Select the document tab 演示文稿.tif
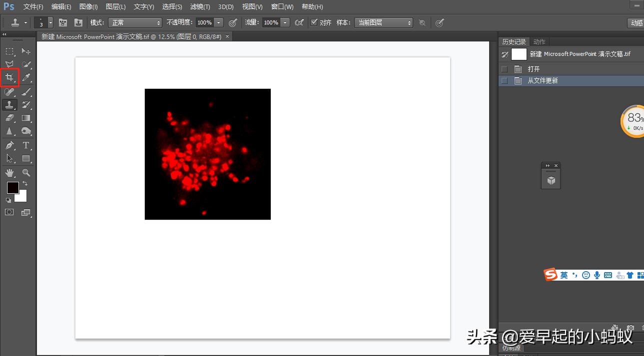This screenshot has width=644, height=356. 131,36
